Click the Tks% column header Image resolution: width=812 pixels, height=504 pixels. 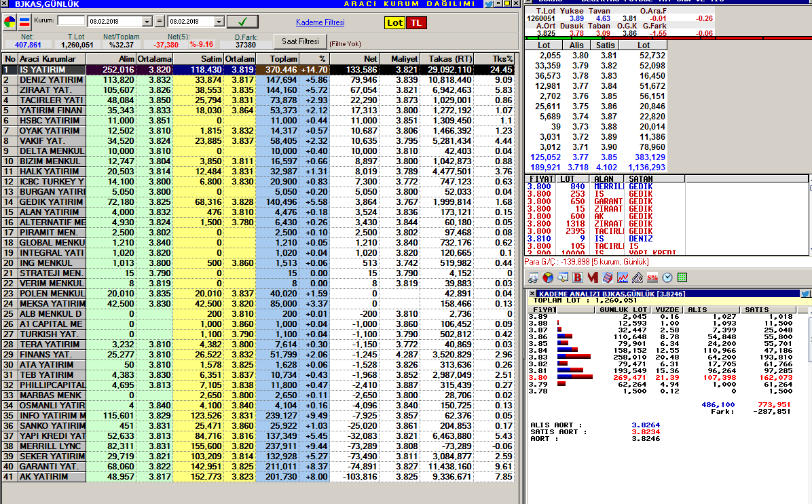click(494, 59)
